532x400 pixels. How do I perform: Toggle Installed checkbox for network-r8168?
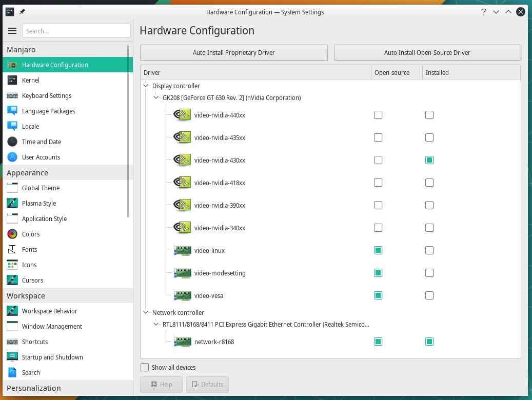coord(429,342)
